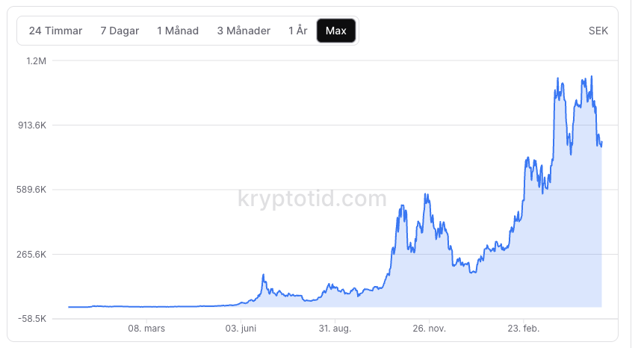Click the 265.6K y-axis value
This screenshot has height=348, width=644.
tap(32, 254)
